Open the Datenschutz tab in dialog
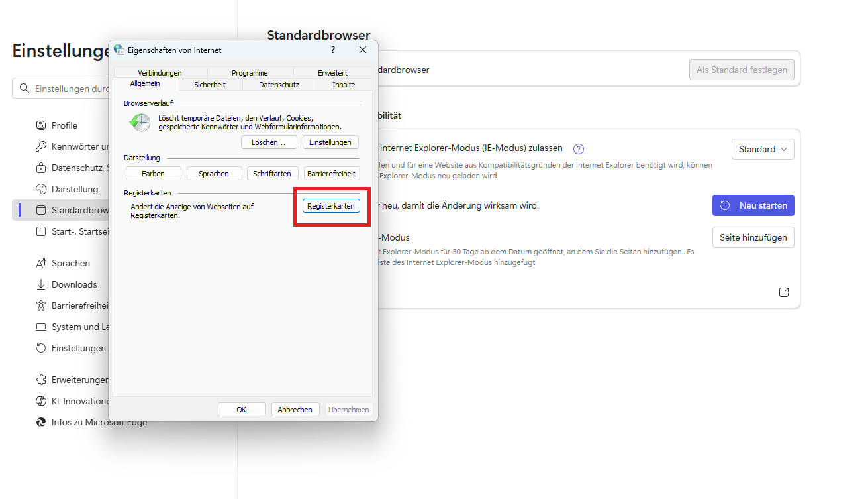The height and width of the screenshot is (499, 868). 279,85
